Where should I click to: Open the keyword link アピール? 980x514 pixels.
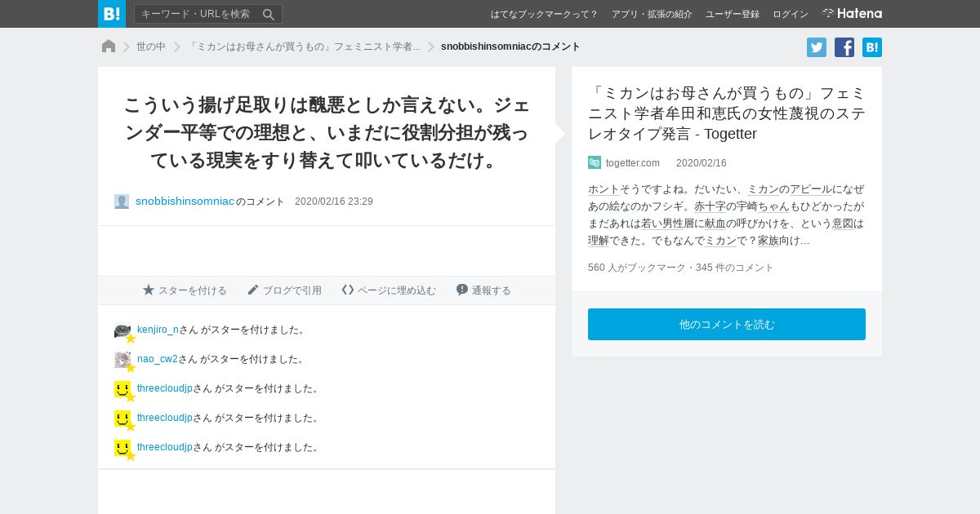[x=811, y=189]
